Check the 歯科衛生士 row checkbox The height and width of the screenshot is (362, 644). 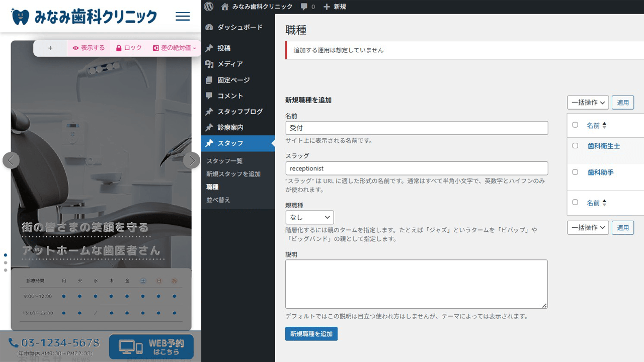point(575,145)
